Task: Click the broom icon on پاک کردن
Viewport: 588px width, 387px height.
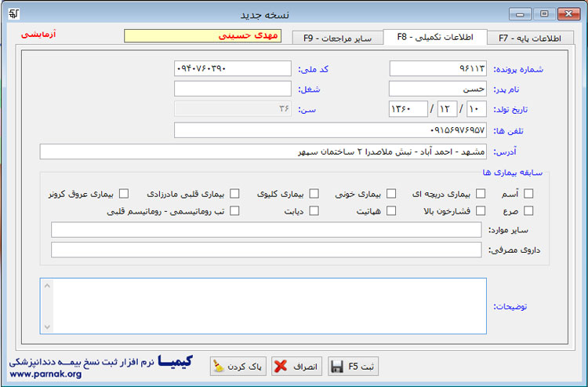Action: 218,367
